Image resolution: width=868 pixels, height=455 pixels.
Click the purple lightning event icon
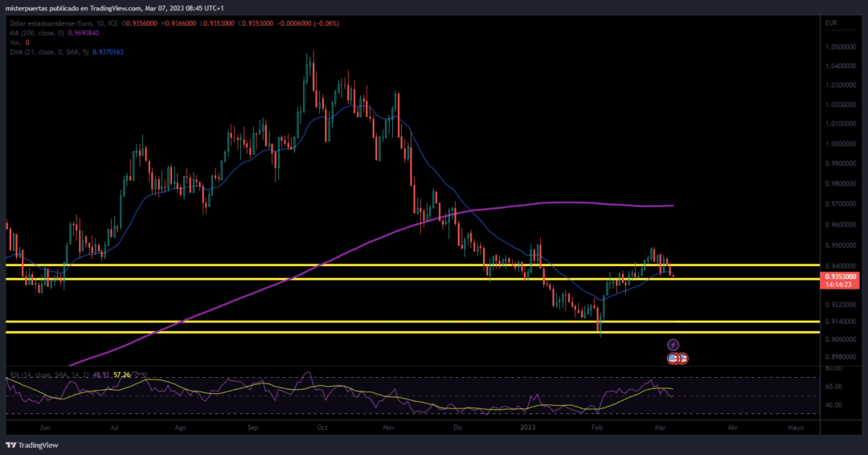pyautogui.click(x=673, y=345)
